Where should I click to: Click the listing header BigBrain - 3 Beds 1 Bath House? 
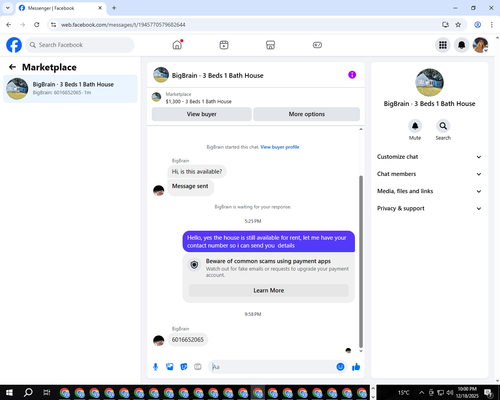(x=217, y=76)
